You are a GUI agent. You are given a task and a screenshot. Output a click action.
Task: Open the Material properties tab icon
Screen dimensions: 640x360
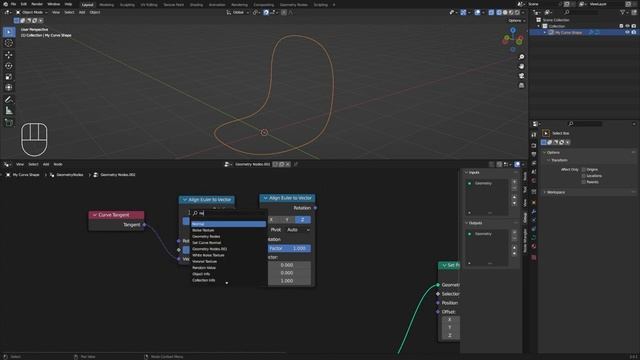click(533, 247)
